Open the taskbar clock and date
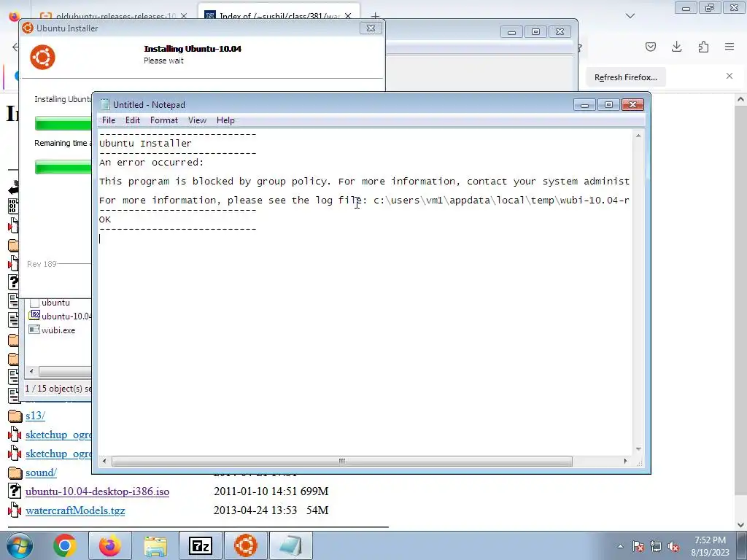 coord(710,546)
